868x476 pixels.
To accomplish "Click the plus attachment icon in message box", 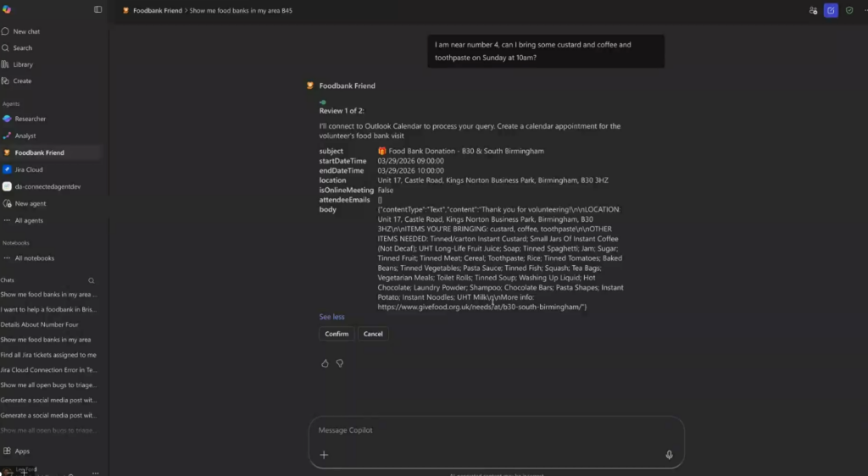I will [324, 455].
